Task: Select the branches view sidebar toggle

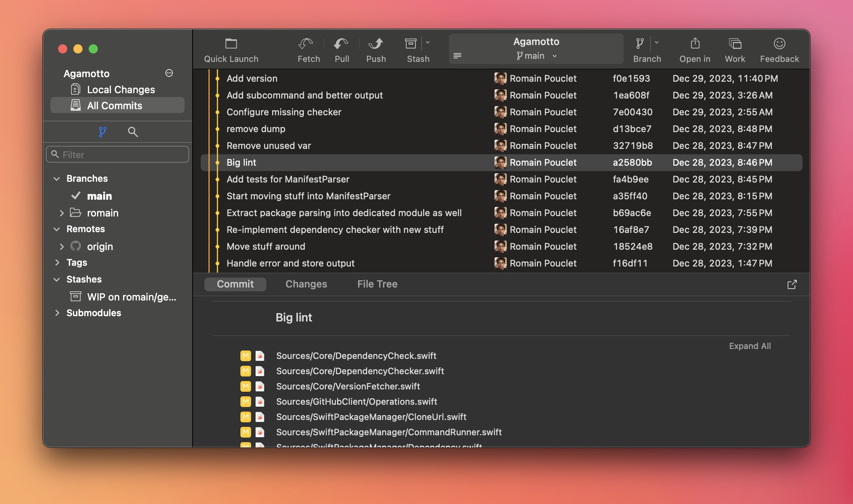Action: coord(102,132)
